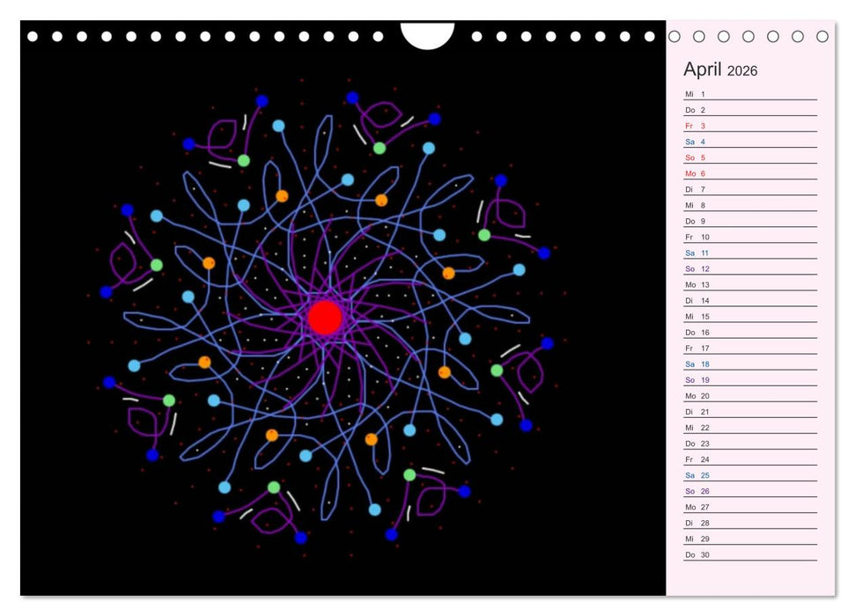Select the Mi 1 date row
The height and width of the screenshot is (616, 855).
click(x=749, y=94)
